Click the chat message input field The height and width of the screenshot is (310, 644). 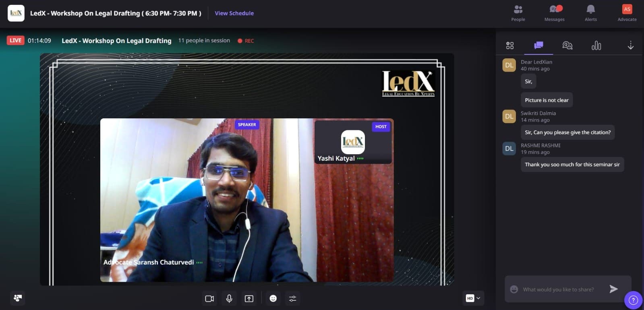(x=560, y=289)
